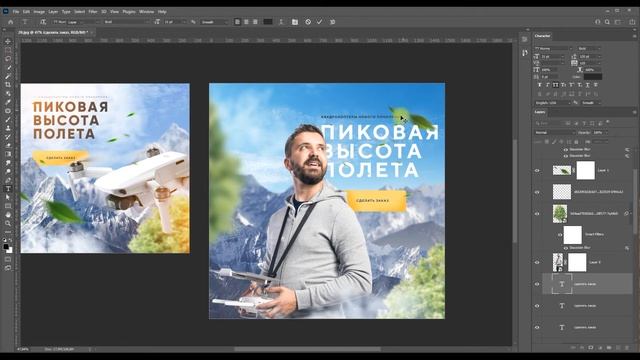Select the Horizontal Type tool
The image size is (640, 360).
(x=8, y=189)
